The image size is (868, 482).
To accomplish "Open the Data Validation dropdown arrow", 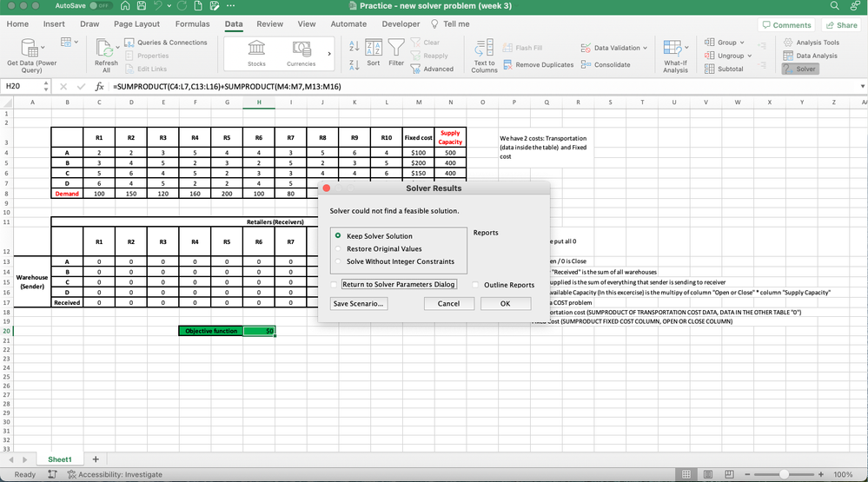I will point(646,48).
